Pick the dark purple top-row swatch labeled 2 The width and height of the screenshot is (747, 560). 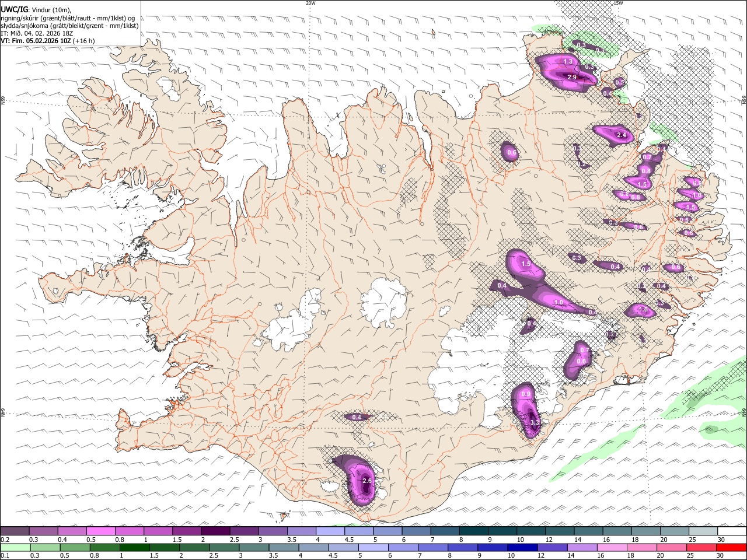pos(215,531)
